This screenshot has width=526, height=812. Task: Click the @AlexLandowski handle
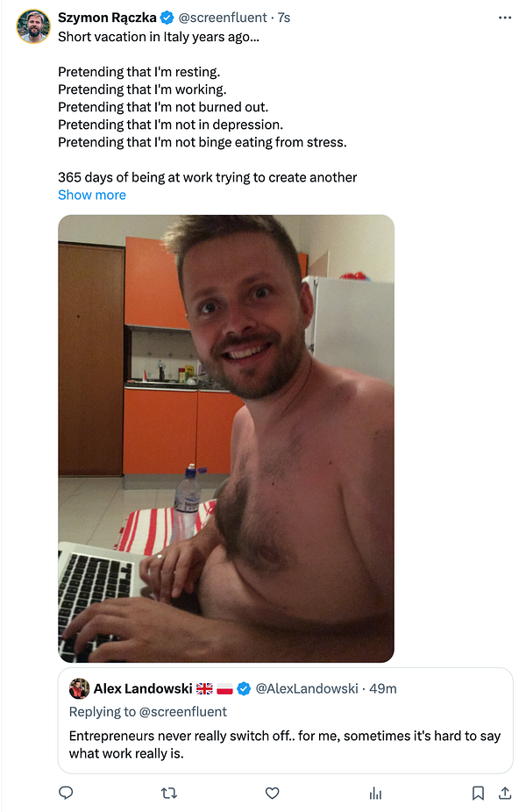(x=307, y=688)
